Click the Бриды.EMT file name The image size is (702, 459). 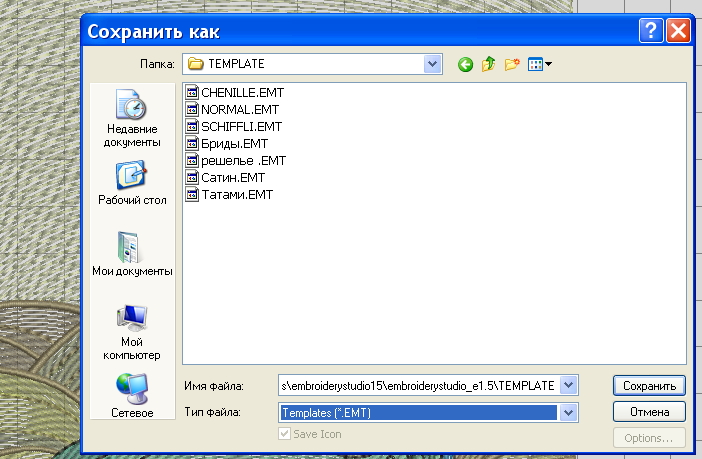tap(235, 144)
